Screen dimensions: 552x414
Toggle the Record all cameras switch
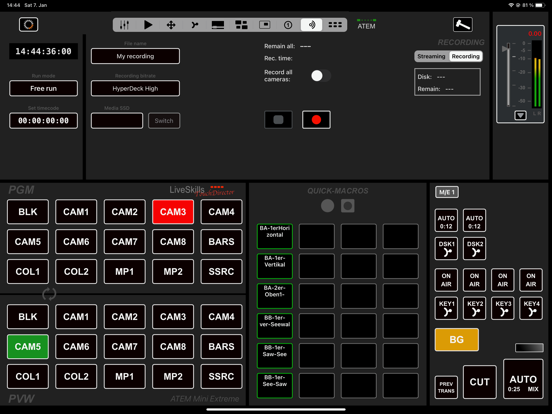[x=320, y=76]
